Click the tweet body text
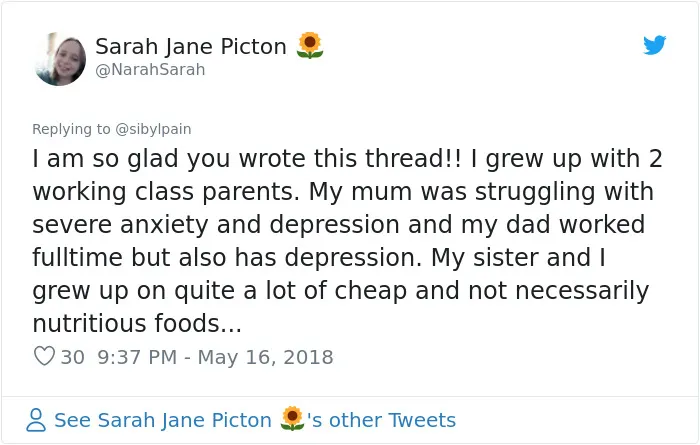The width and height of the screenshot is (700, 445). (347, 241)
